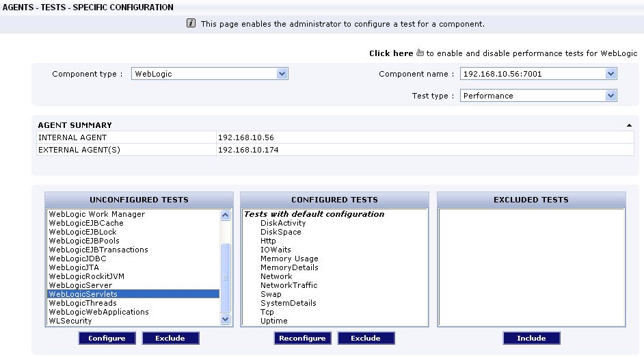644x357 pixels.
Task: Select Tcp in Configured Tests
Action: (x=267, y=312)
